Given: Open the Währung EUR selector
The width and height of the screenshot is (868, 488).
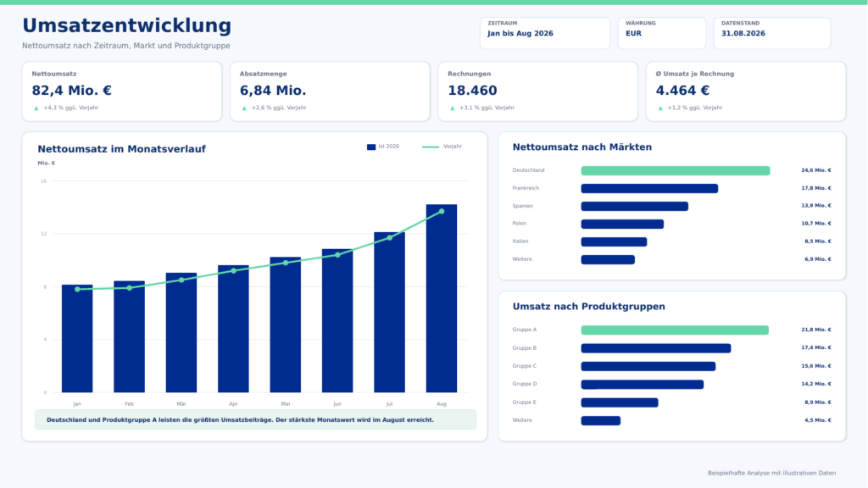Looking at the screenshot, I should point(661,33).
